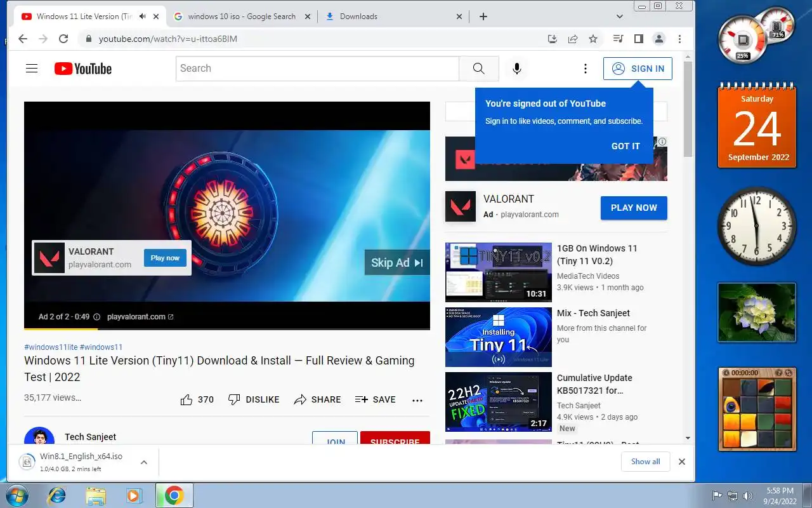
Task: Click the picture puzzle gadget
Action: click(757, 409)
